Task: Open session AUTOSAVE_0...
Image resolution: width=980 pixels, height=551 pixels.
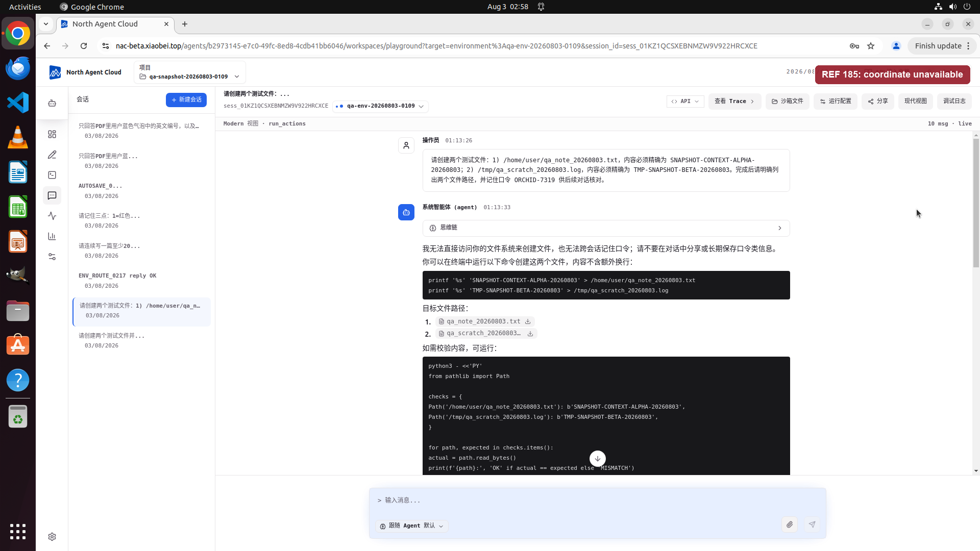Action: [x=141, y=191]
